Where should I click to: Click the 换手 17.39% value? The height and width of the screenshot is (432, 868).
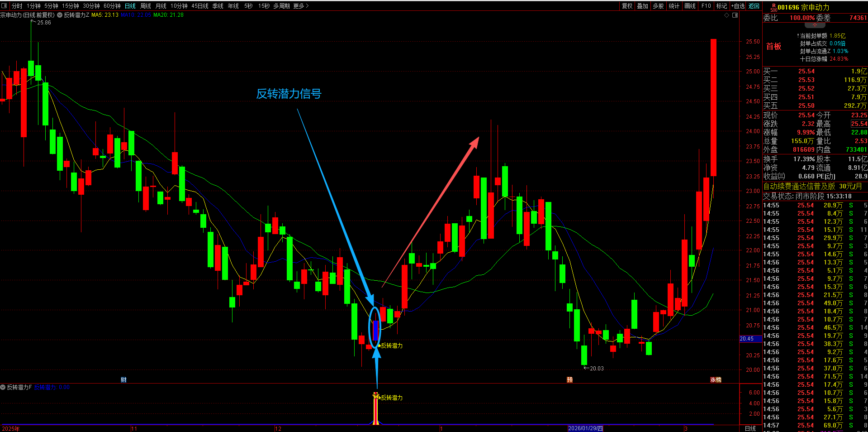804,159
